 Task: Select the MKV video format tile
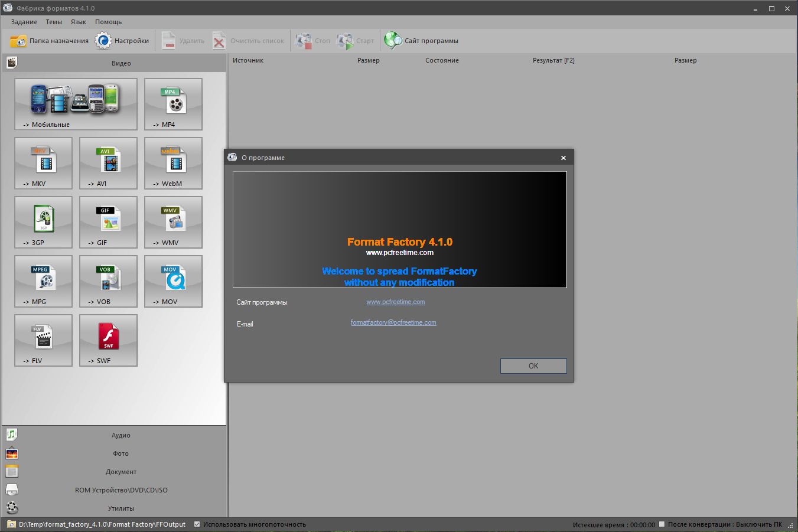coord(43,163)
